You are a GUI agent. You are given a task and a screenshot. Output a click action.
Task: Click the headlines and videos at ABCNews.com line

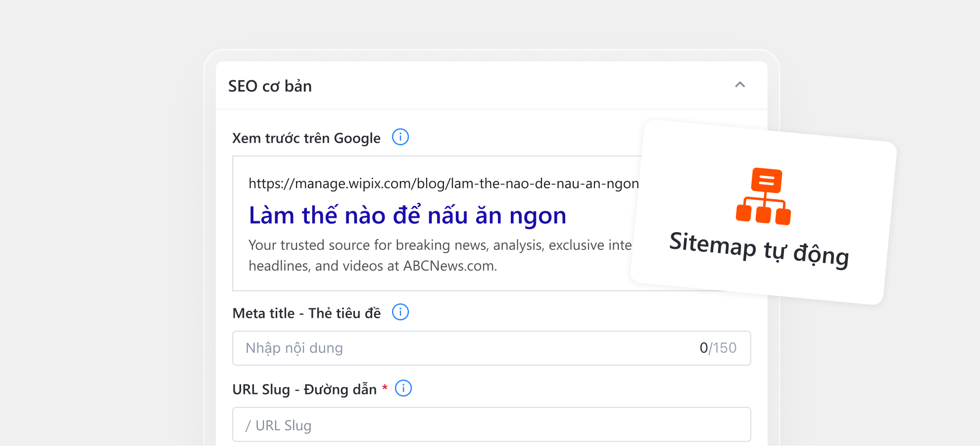[x=372, y=266]
